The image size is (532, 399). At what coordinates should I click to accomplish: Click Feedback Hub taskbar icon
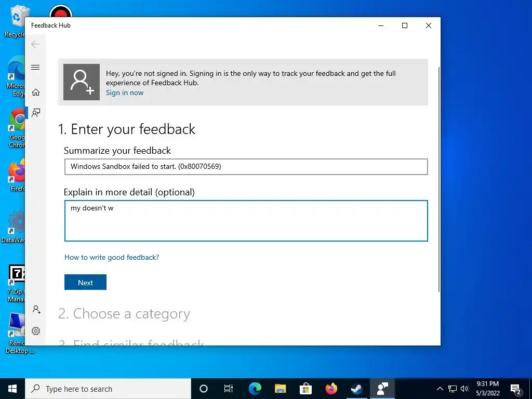[382, 389]
